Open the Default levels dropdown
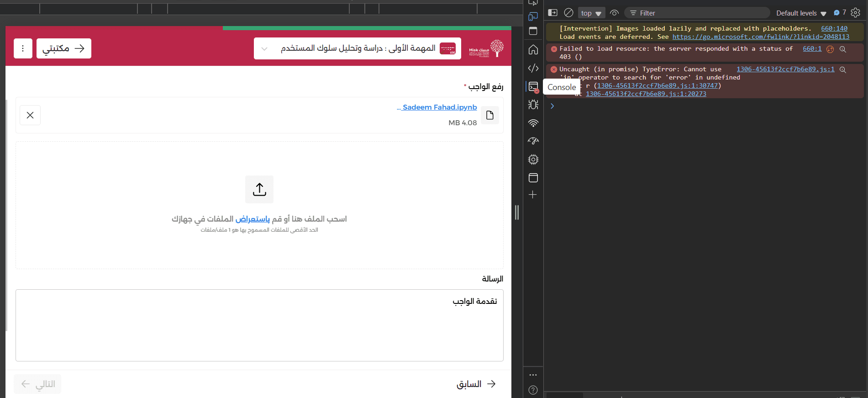 click(801, 13)
